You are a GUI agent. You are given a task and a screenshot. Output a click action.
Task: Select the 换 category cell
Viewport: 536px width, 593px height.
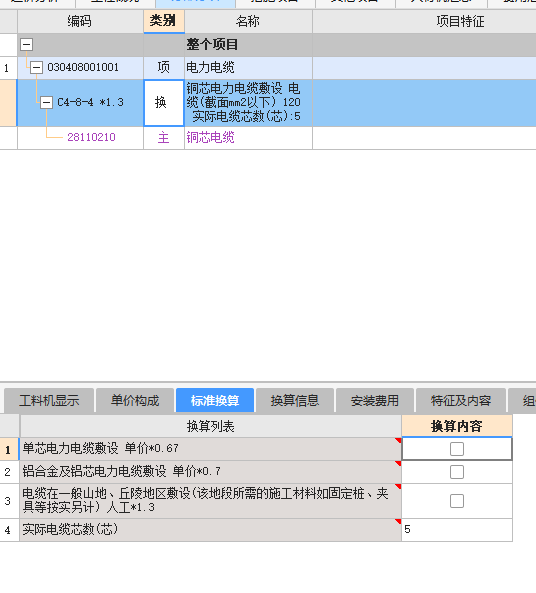pyautogui.click(x=164, y=103)
